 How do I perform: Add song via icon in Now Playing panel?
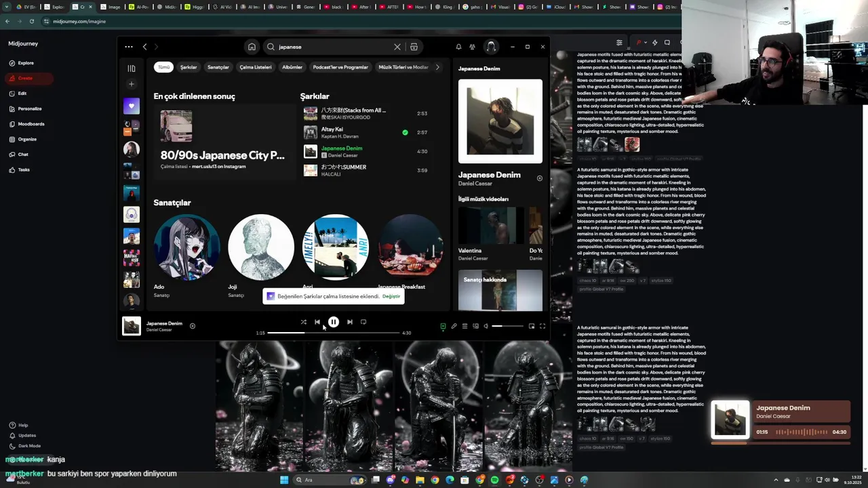coord(540,178)
